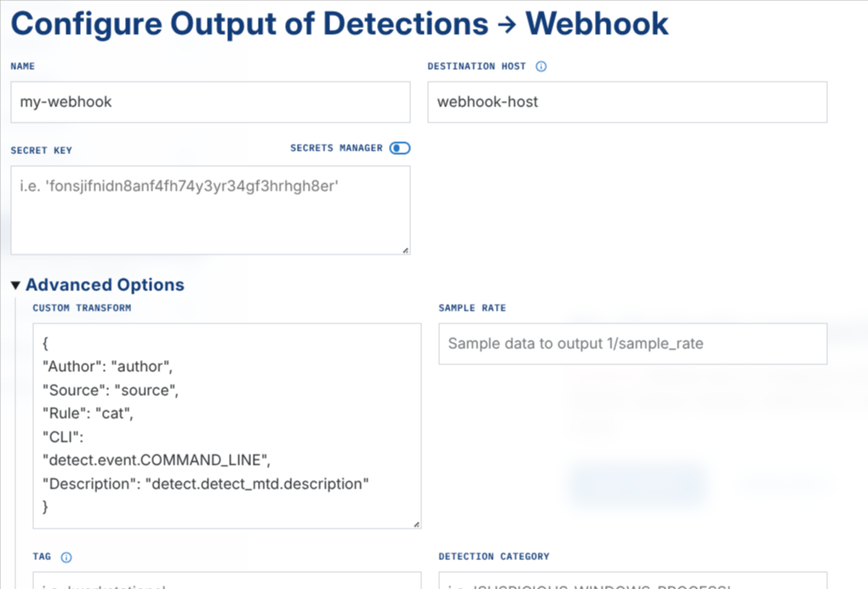
Task: Click the Secret Key label
Action: [41, 151]
